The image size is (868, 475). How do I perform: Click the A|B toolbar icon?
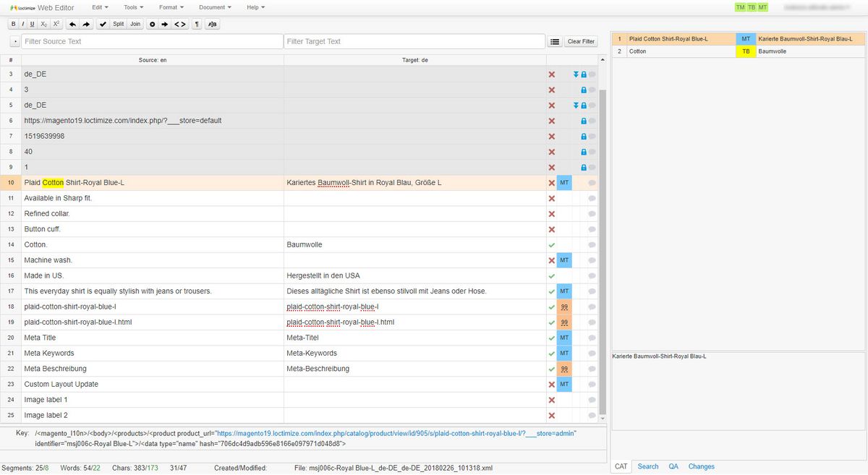point(212,24)
